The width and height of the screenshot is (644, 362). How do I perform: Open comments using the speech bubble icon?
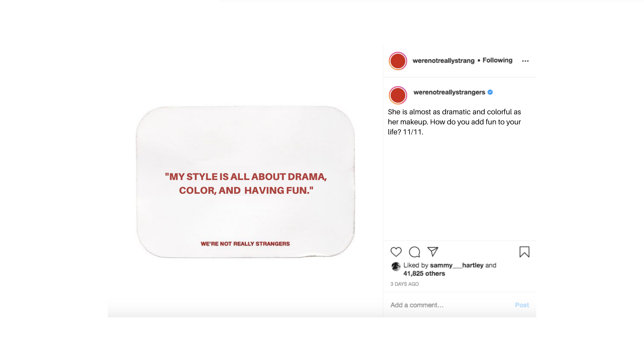pos(415,252)
